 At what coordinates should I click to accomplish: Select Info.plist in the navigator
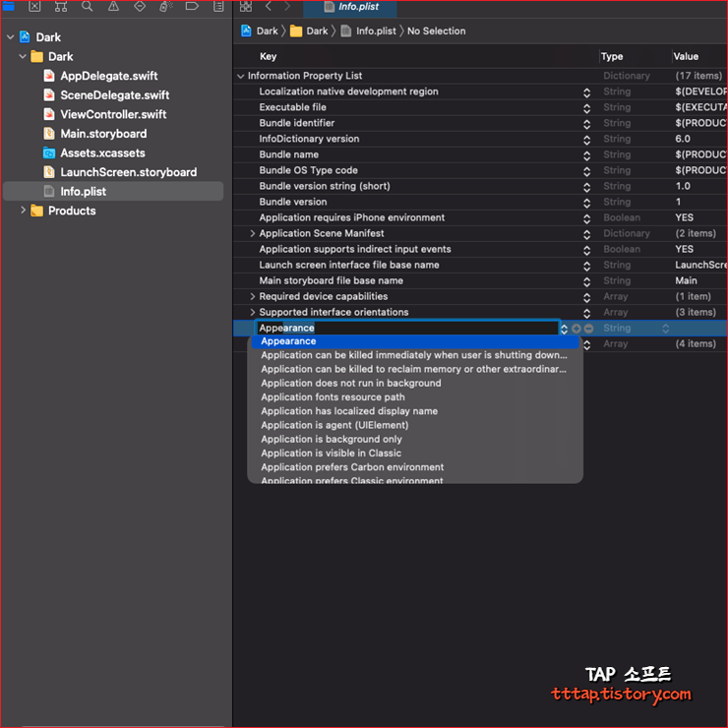tap(113, 191)
